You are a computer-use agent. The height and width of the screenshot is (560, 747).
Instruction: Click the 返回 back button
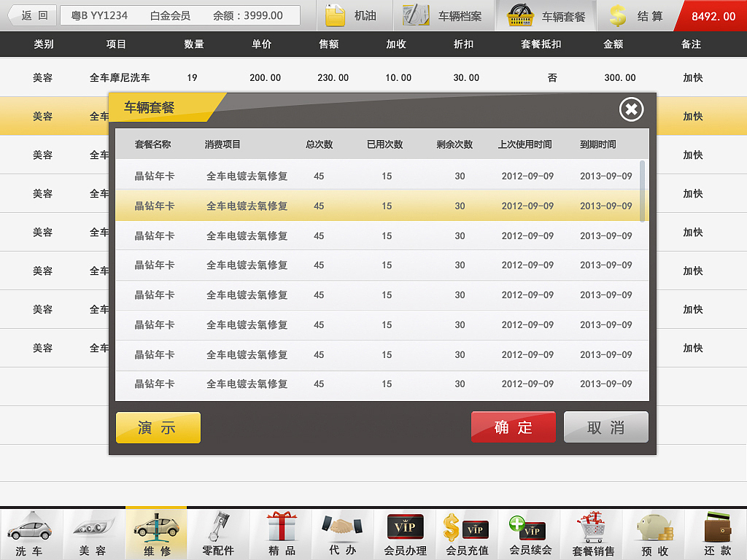(x=32, y=15)
